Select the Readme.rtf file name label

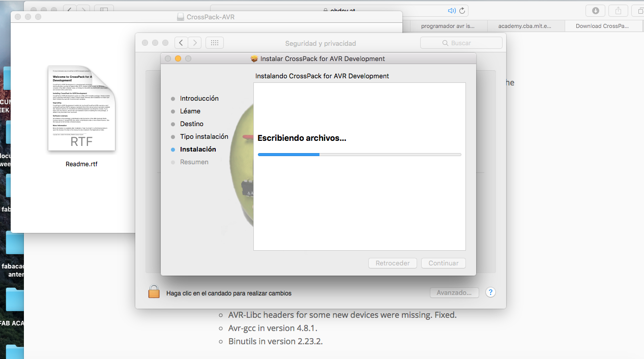(x=81, y=164)
